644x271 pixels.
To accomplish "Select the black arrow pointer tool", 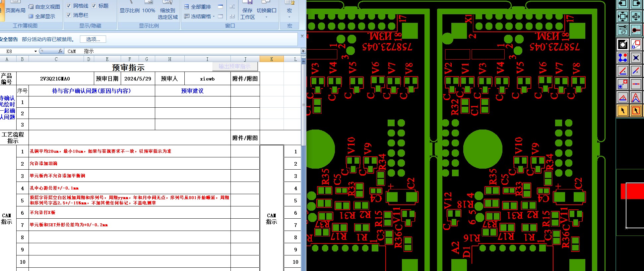I will (623, 110).
